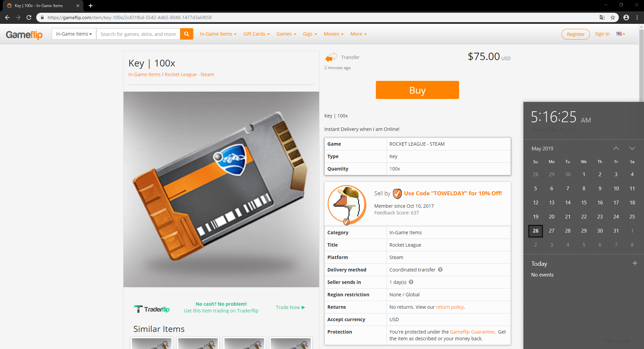
Task: Open a new browser tab
Action: (91, 6)
